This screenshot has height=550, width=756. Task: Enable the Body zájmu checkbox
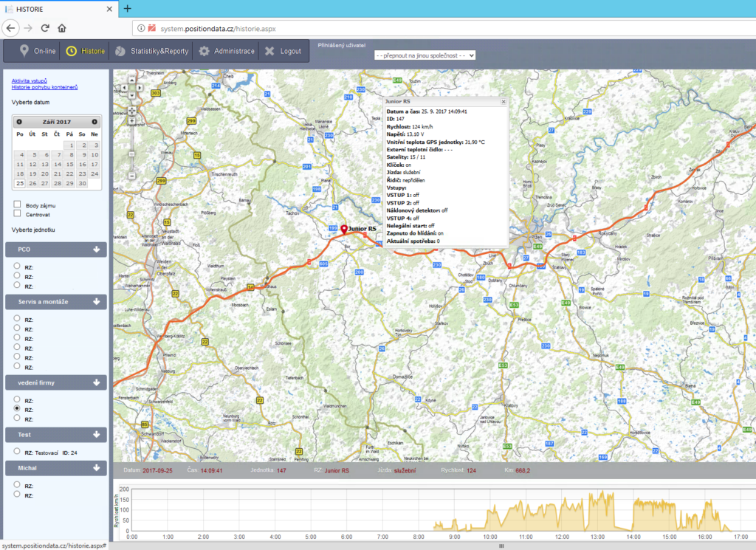[18, 204]
